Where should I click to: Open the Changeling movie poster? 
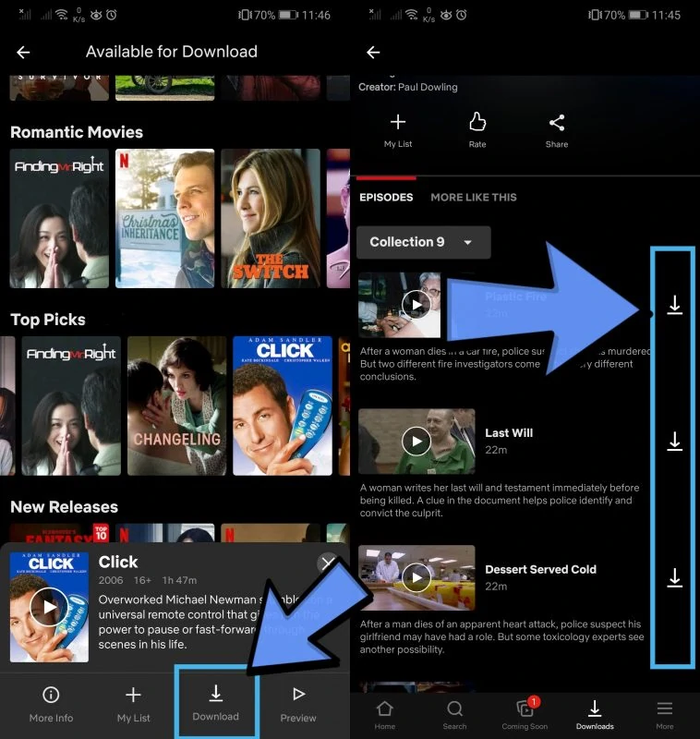coord(176,406)
